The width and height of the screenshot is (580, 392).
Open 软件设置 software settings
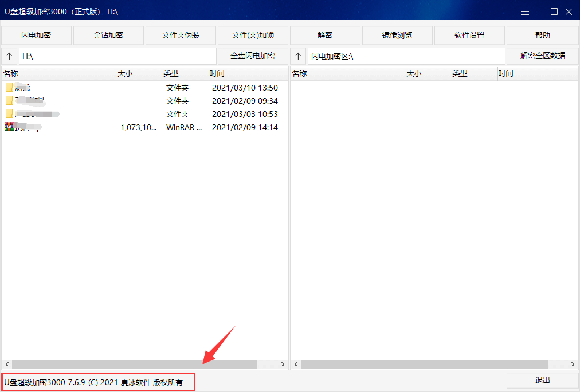click(469, 35)
